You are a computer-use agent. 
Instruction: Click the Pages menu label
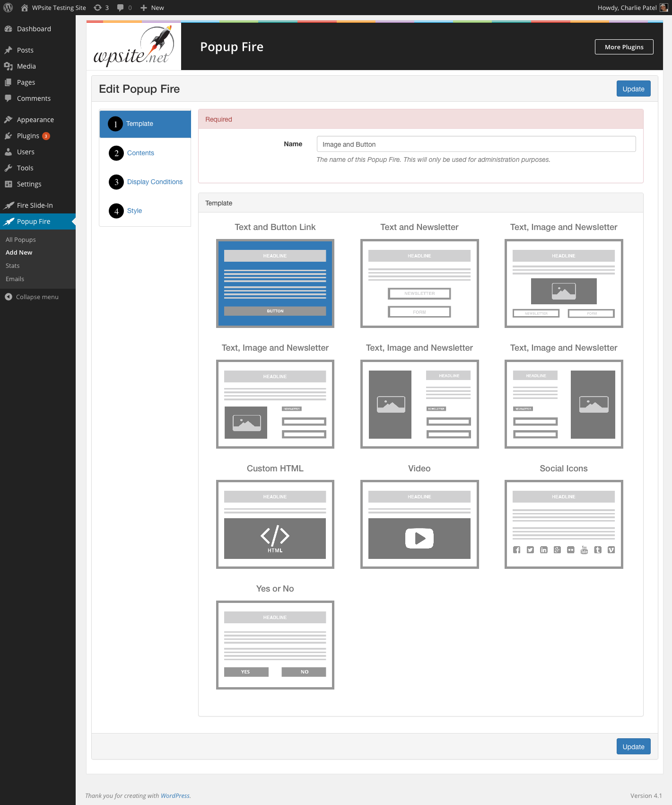pos(26,82)
